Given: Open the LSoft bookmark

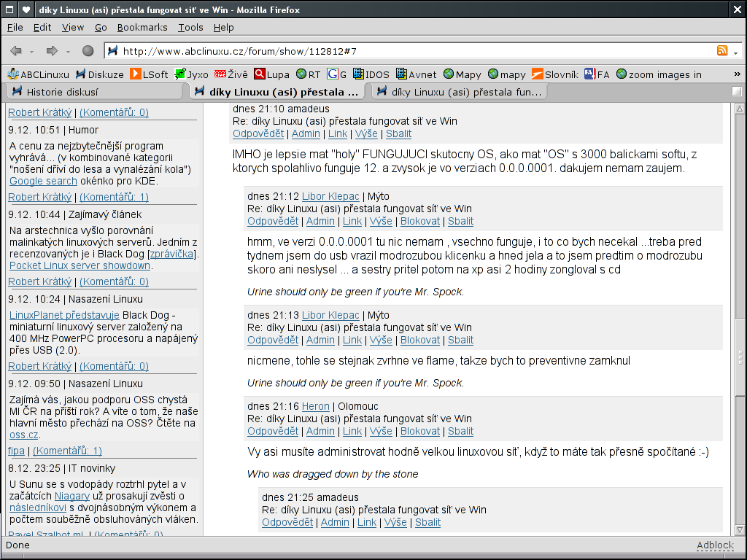Looking at the screenshot, I should pyautogui.click(x=150, y=74).
